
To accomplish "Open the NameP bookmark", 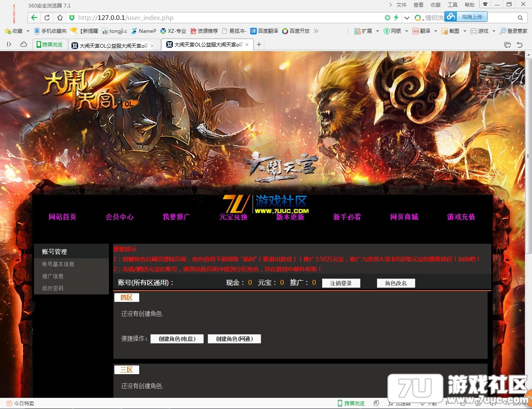I will coord(144,31).
